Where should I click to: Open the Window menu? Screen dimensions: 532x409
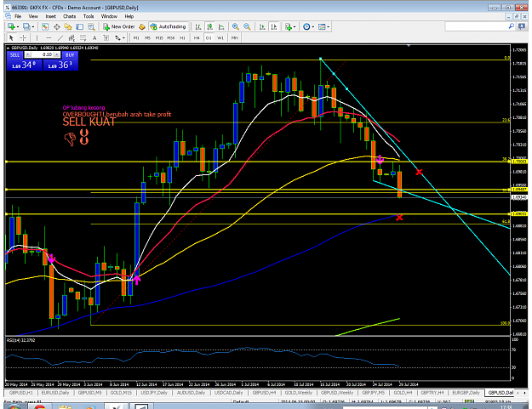[109, 16]
